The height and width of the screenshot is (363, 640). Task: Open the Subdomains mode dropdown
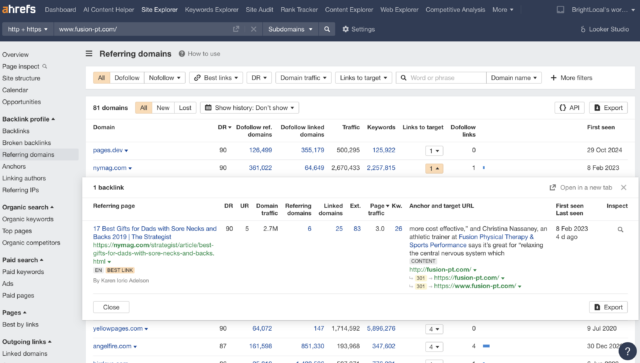[290, 29]
